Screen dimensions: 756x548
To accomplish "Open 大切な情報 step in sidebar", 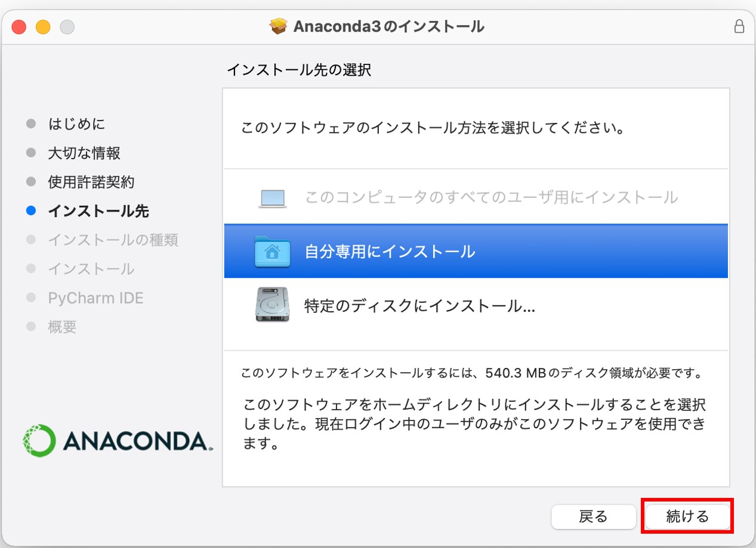I will [84, 153].
